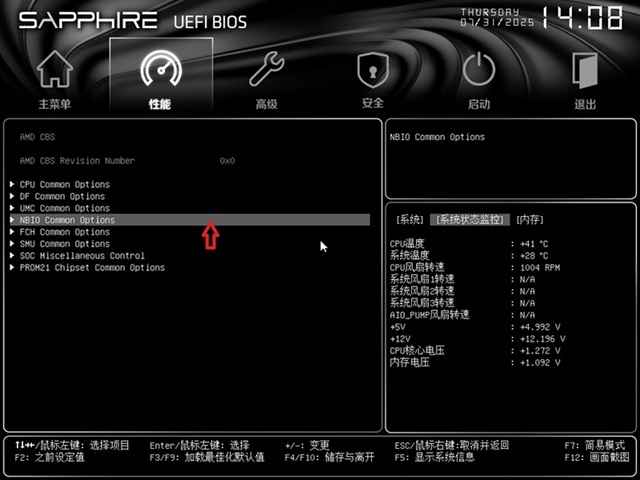This screenshot has height=480, width=640.
Task: Click the +12V voltage reading
Action: 542,339
